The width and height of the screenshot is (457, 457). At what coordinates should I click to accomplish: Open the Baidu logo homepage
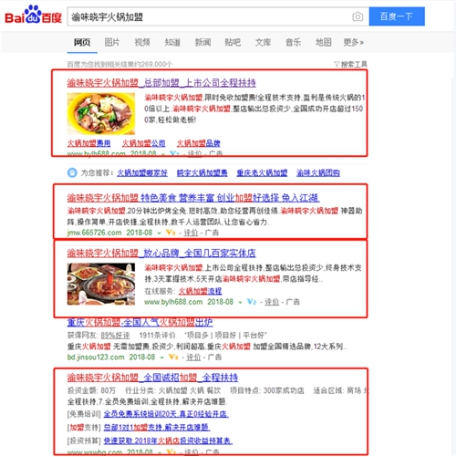pyautogui.click(x=33, y=15)
